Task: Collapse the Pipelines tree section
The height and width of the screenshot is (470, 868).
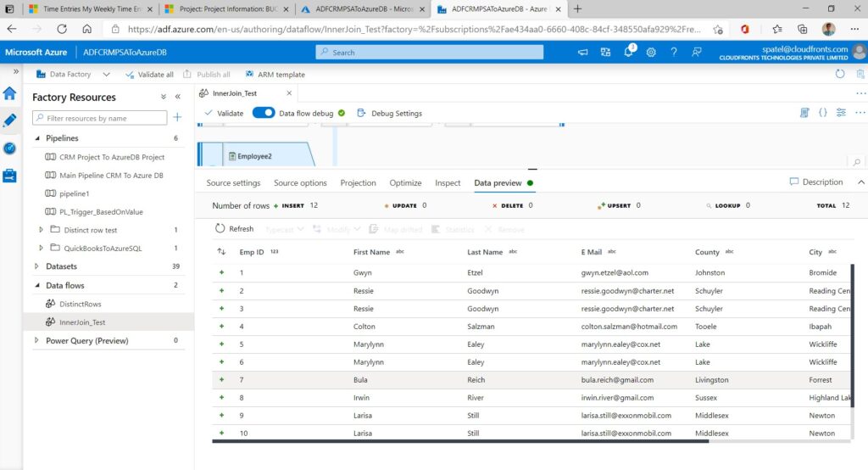Action: [37, 138]
